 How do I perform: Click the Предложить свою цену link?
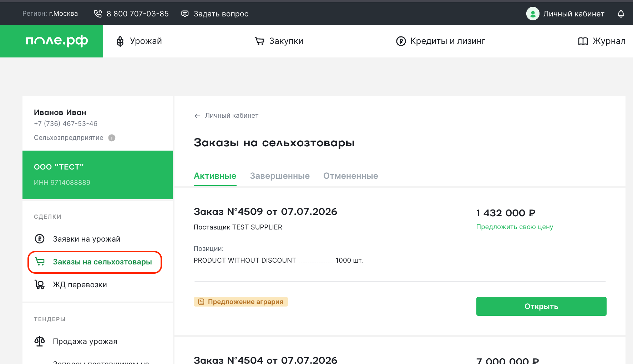(515, 227)
